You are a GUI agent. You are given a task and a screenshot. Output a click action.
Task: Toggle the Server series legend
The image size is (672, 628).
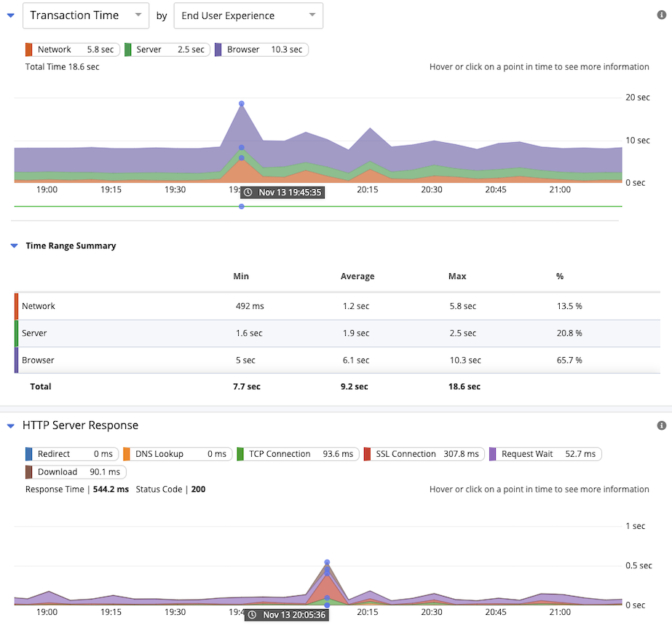[167, 50]
